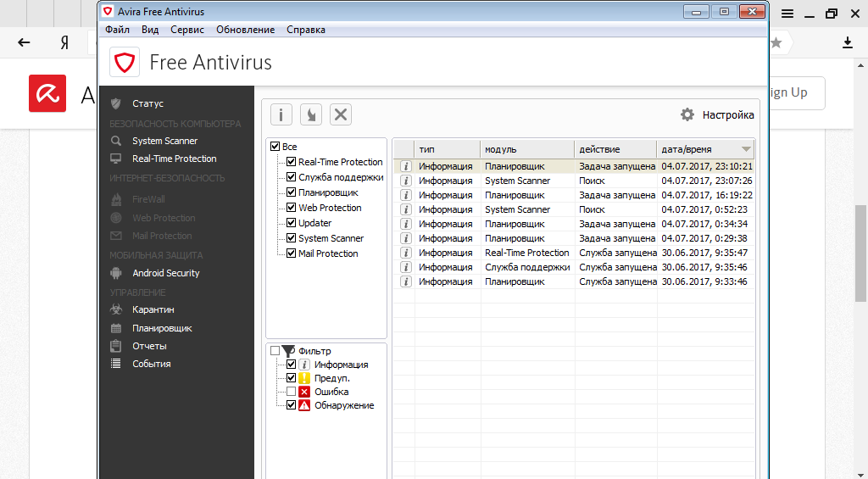Uncheck Real-Time Protection module checkbox
The width and height of the screenshot is (868, 479).
point(292,162)
